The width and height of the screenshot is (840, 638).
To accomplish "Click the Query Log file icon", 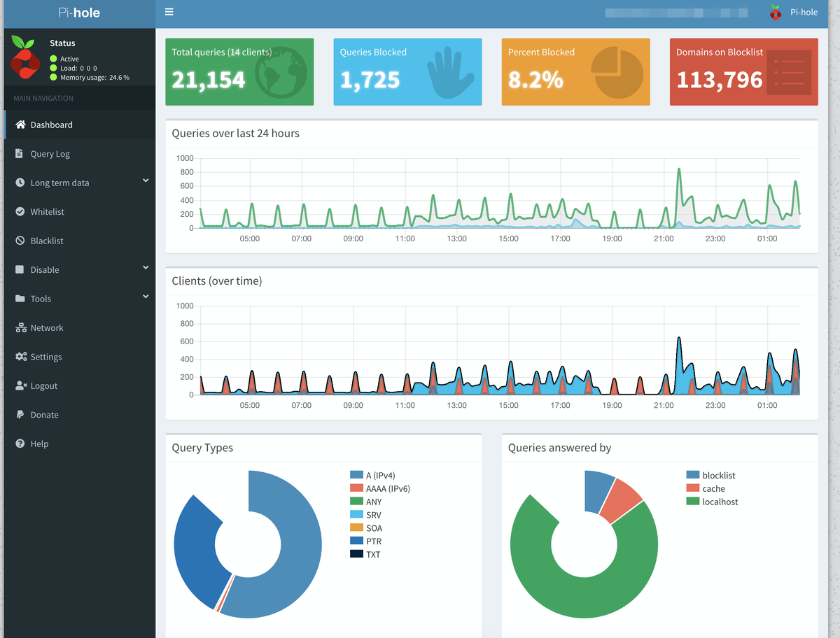I will pyautogui.click(x=20, y=153).
